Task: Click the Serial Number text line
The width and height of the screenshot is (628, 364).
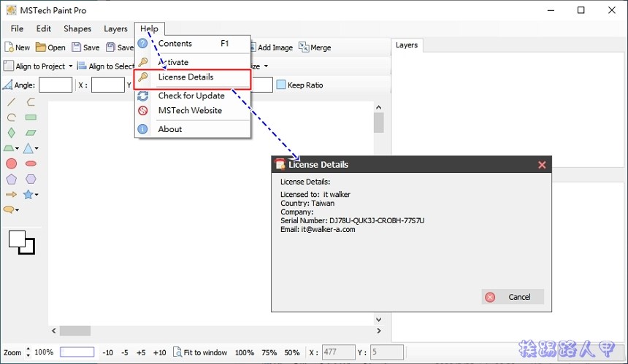Action: 353,220
